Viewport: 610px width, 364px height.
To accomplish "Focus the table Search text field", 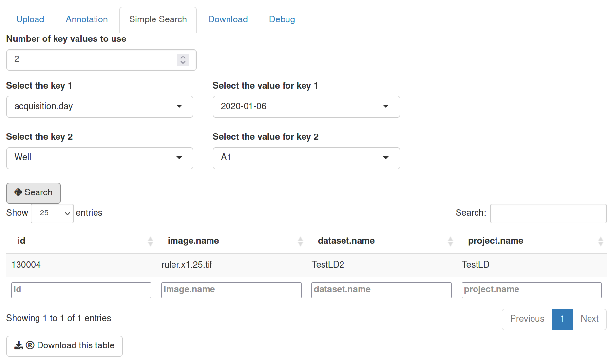I will click(548, 213).
